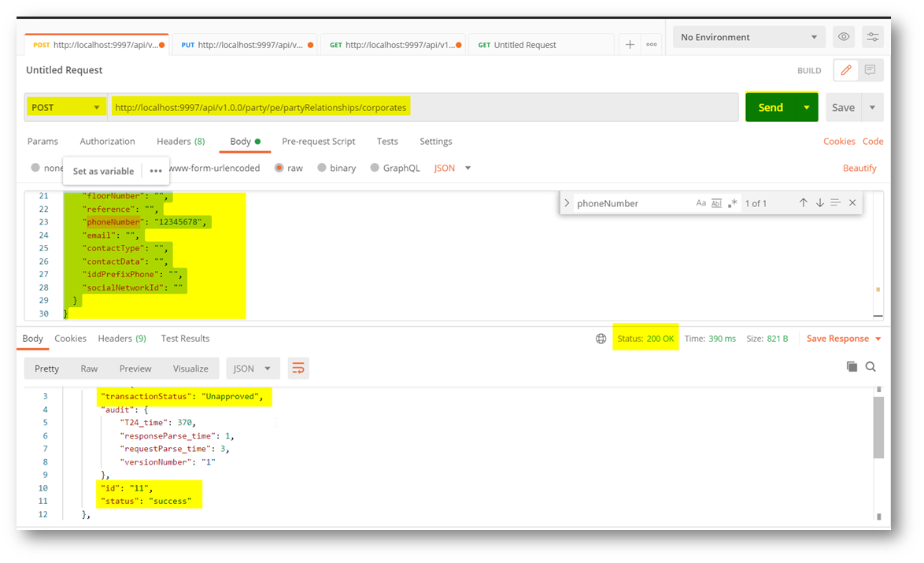Click the request URL input field
Image resolution: width=924 pixels, height=563 pixels.
[x=423, y=108]
